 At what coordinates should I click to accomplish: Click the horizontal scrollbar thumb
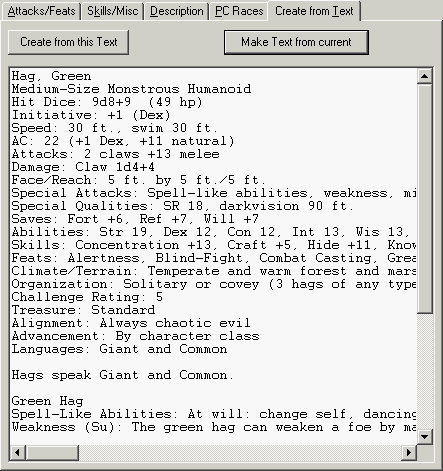coord(52,452)
